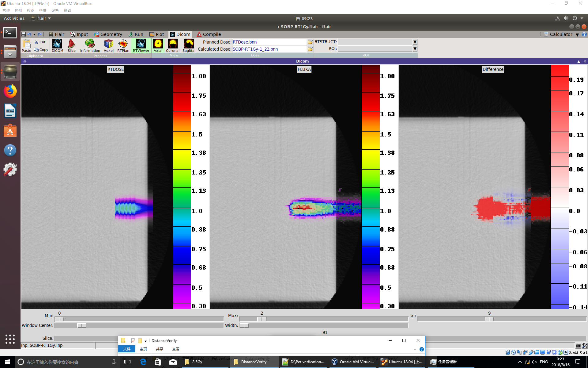Open Files manager in Ubuntu dock
The width and height of the screenshot is (588, 368).
[x=10, y=52]
